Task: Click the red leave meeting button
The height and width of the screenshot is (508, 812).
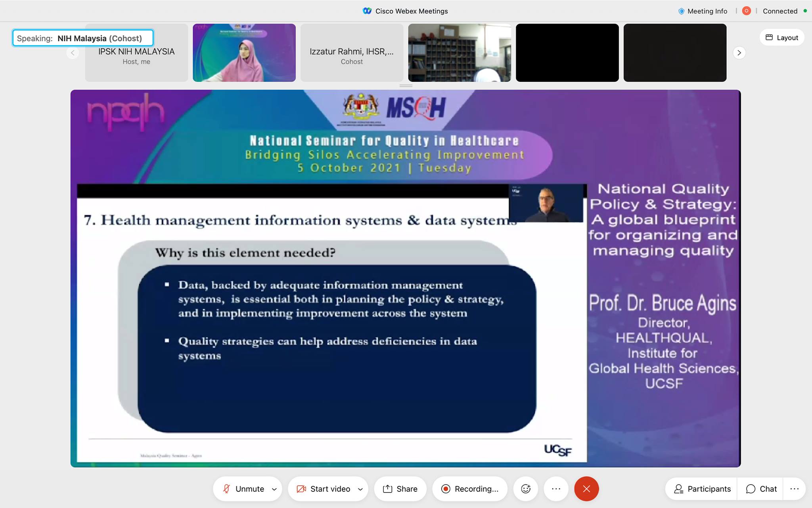Action: pyautogui.click(x=586, y=489)
